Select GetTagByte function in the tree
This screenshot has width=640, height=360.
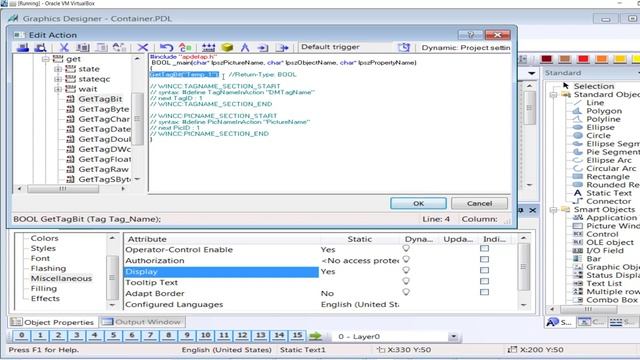pyautogui.click(x=104, y=109)
